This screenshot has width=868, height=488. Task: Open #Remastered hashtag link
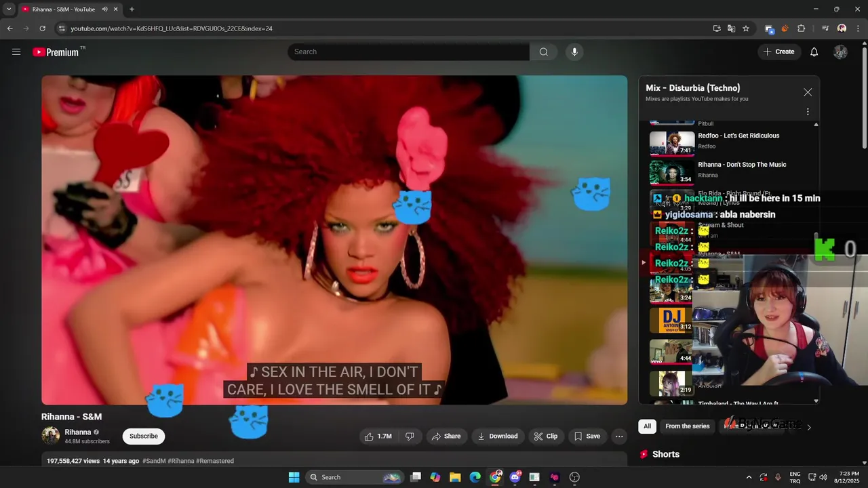coord(215,461)
